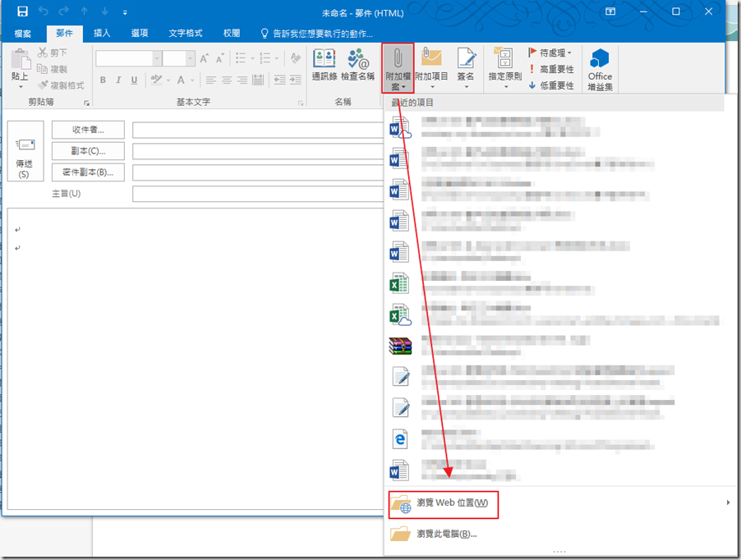741x560 pixels.
Task: Open the Assign Policy (指定原則) dropdown
Action: pyautogui.click(x=504, y=67)
